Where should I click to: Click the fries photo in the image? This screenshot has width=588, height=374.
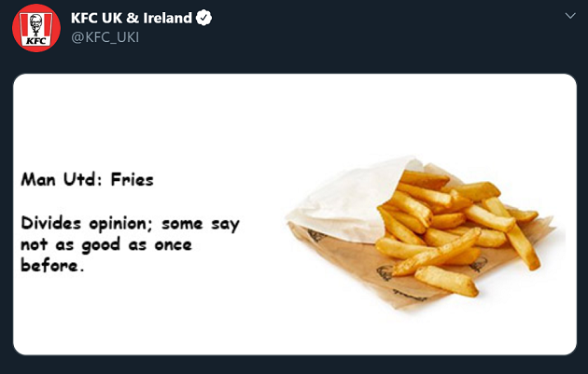point(448,224)
